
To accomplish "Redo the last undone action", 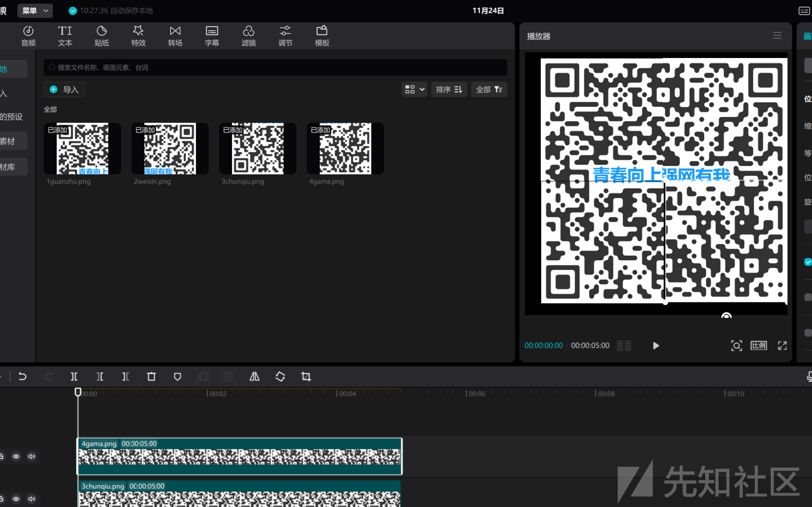I will pyautogui.click(x=48, y=377).
